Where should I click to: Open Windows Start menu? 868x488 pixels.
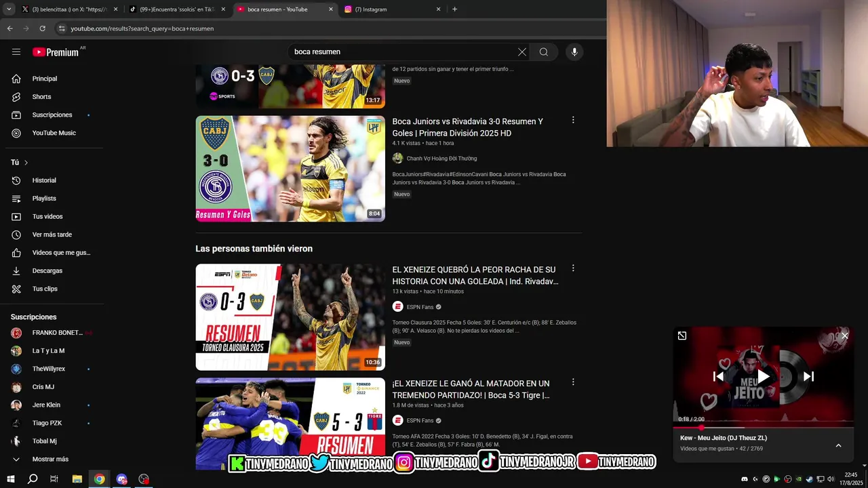[x=10, y=479]
